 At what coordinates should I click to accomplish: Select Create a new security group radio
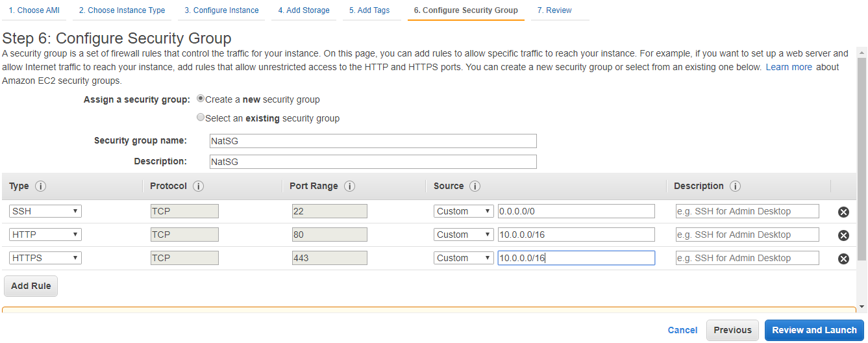201,99
